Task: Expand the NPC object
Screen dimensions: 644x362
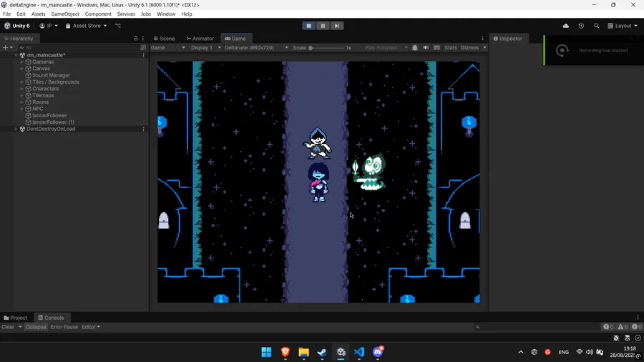Action: pos(21,109)
